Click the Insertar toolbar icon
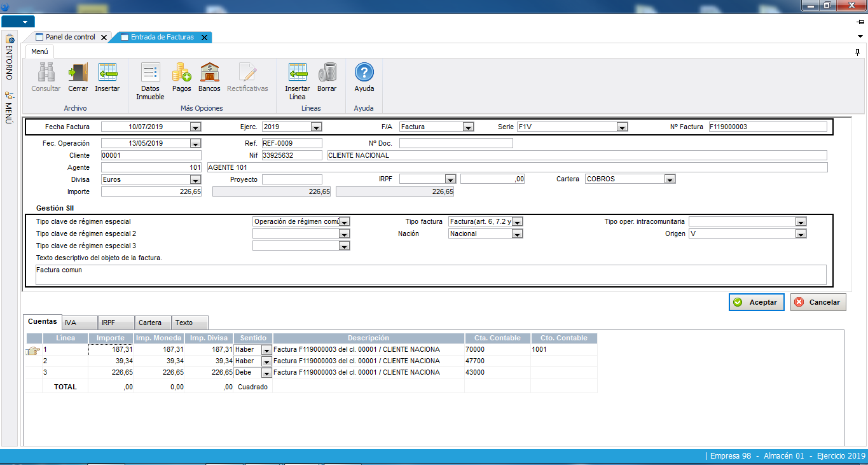This screenshot has width=868, height=465. click(x=107, y=73)
